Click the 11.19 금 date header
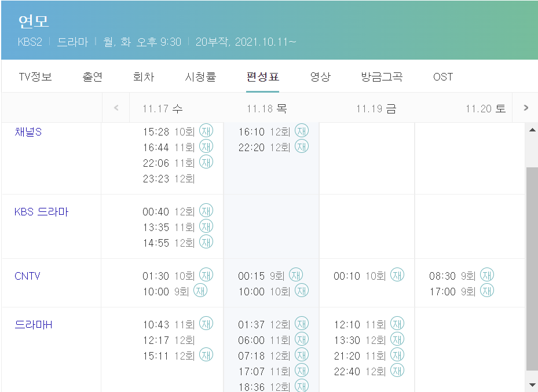Viewport: 538px width, 392px height. pyautogui.click(x=376, y=109)
